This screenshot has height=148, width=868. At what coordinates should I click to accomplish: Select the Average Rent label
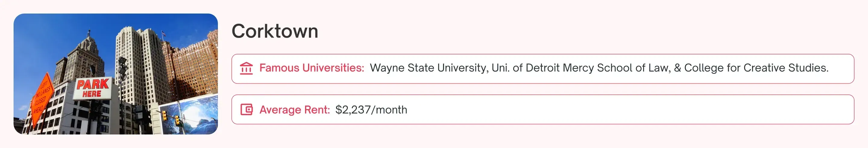coord(294,110)
